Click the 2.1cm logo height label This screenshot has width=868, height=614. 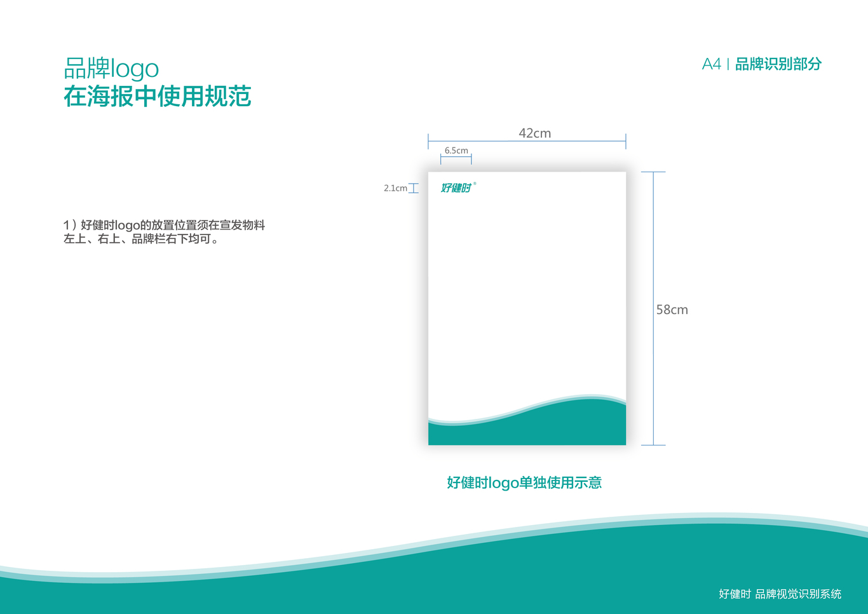[395, 188]
